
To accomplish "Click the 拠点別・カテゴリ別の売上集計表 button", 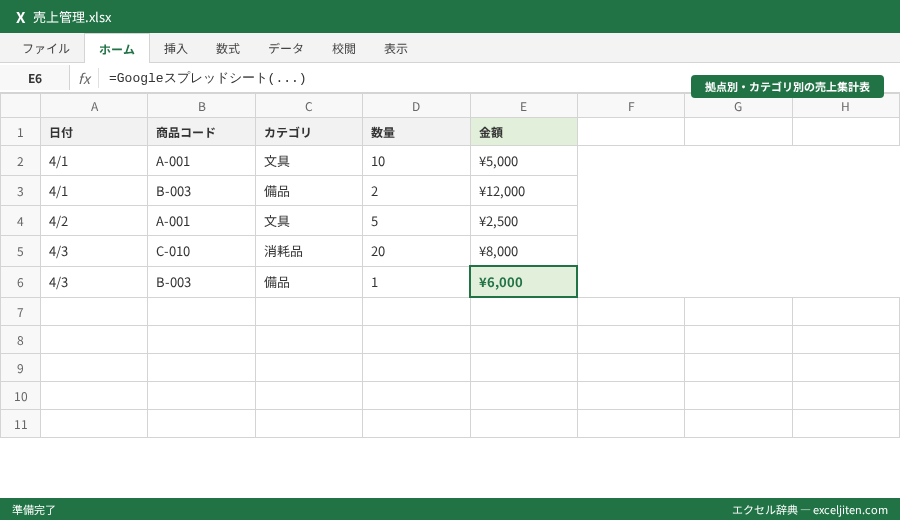I will tap(787, 87).
